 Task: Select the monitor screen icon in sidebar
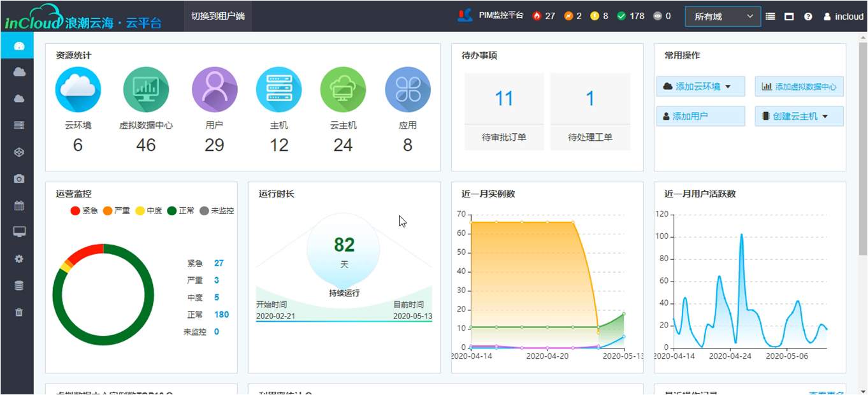(19, 232)
